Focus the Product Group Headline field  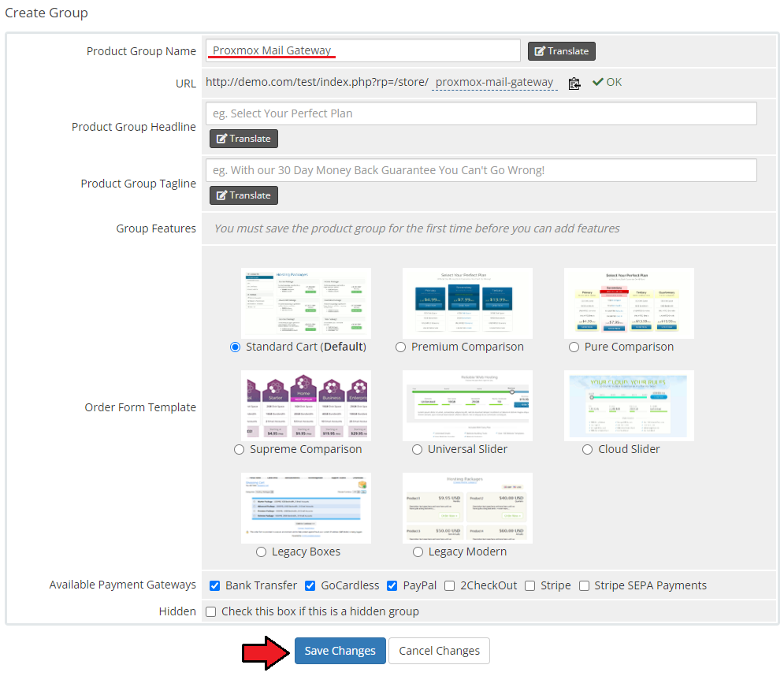(481, 113)
